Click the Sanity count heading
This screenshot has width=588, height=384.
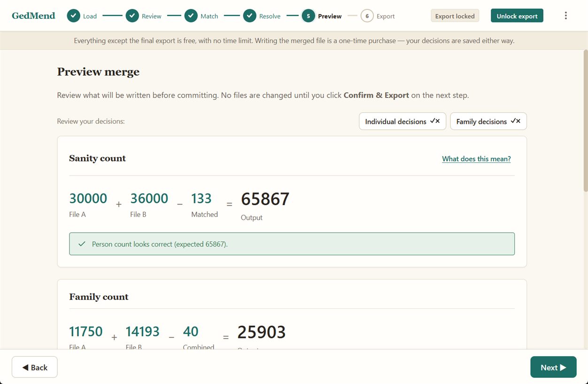[x=97, y=158]
